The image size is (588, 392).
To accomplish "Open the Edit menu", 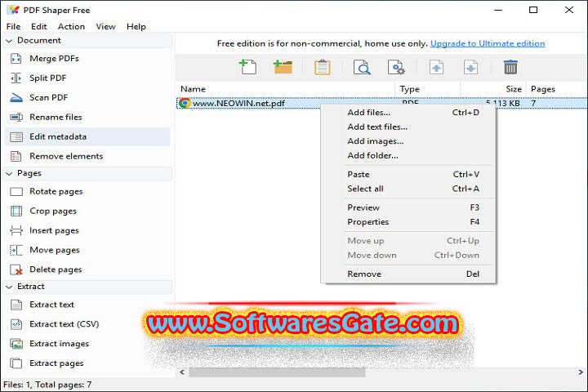I will pos(39,27).
